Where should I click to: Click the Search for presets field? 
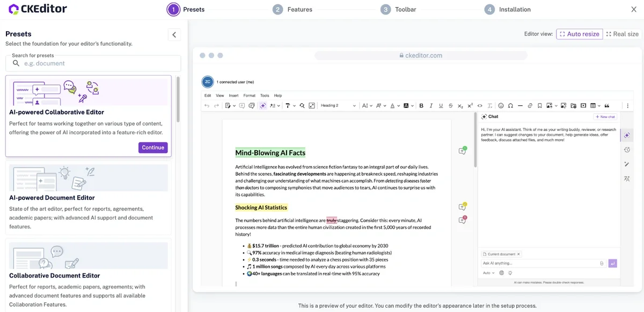pos(93,63)
